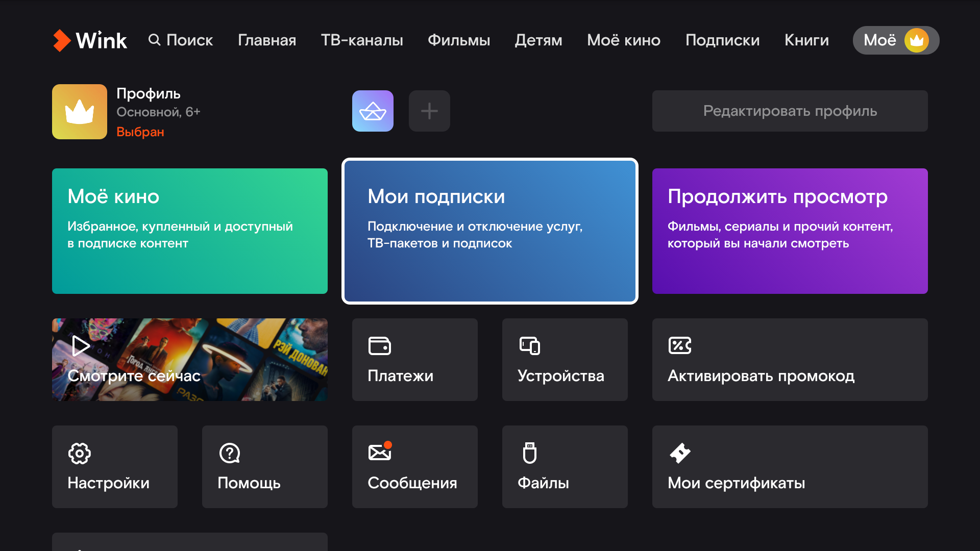Open the Фильмы tab
This screenshot has height=551, width=980.
point(459,40)
